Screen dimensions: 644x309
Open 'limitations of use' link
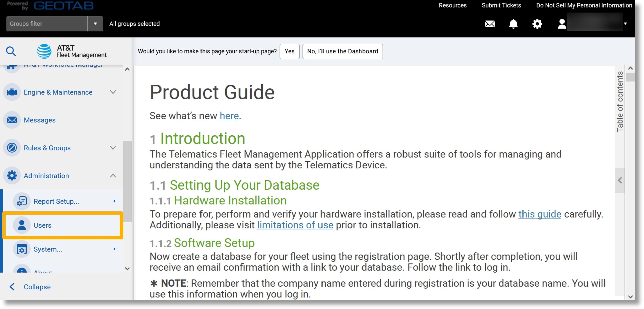(x=295, y=225)
